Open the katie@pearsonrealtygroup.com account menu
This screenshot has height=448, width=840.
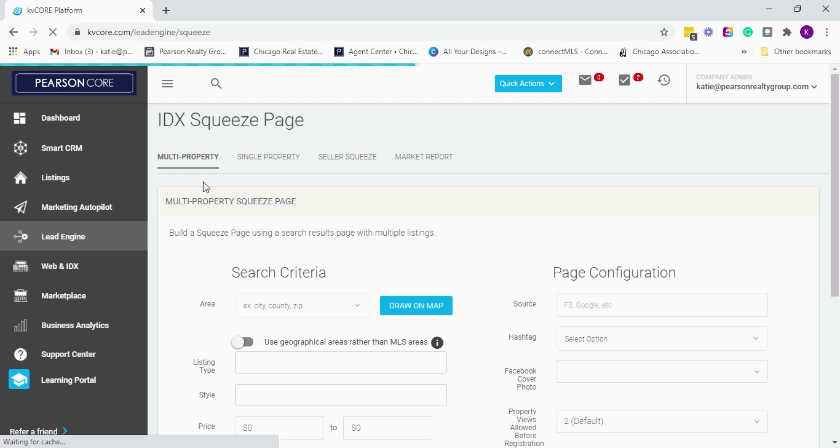[x=756, y=86]
